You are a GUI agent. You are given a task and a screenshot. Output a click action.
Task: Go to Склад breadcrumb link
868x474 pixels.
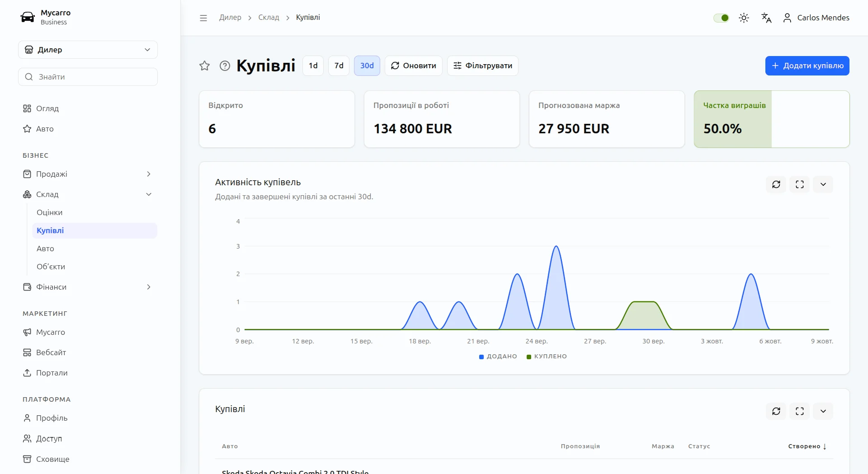[x=269, y=18]
